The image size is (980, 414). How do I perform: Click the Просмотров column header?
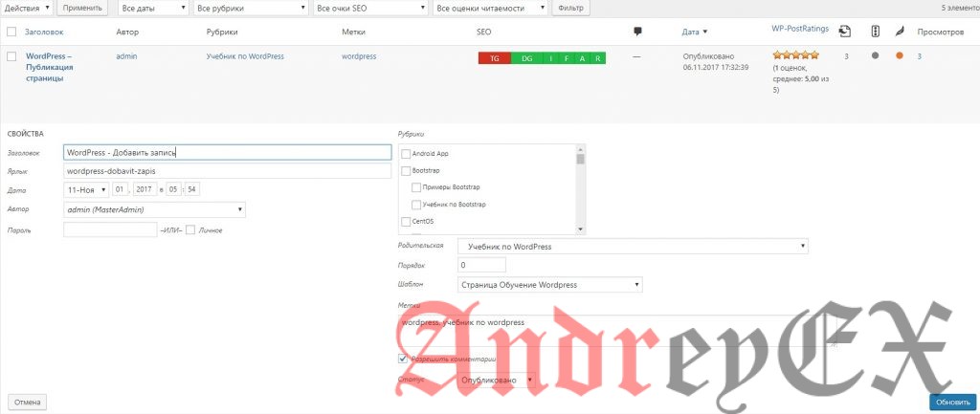[x=940, y=32]
